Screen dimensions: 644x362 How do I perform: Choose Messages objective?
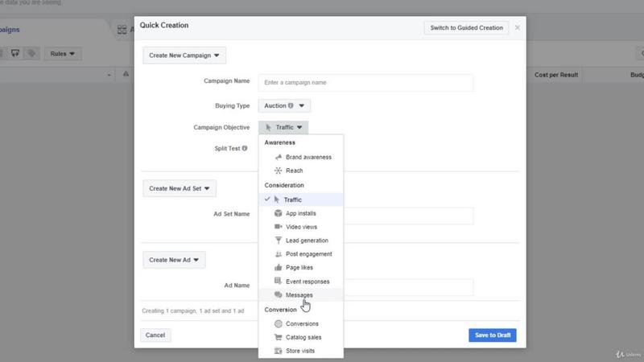(x=301, y=294)
